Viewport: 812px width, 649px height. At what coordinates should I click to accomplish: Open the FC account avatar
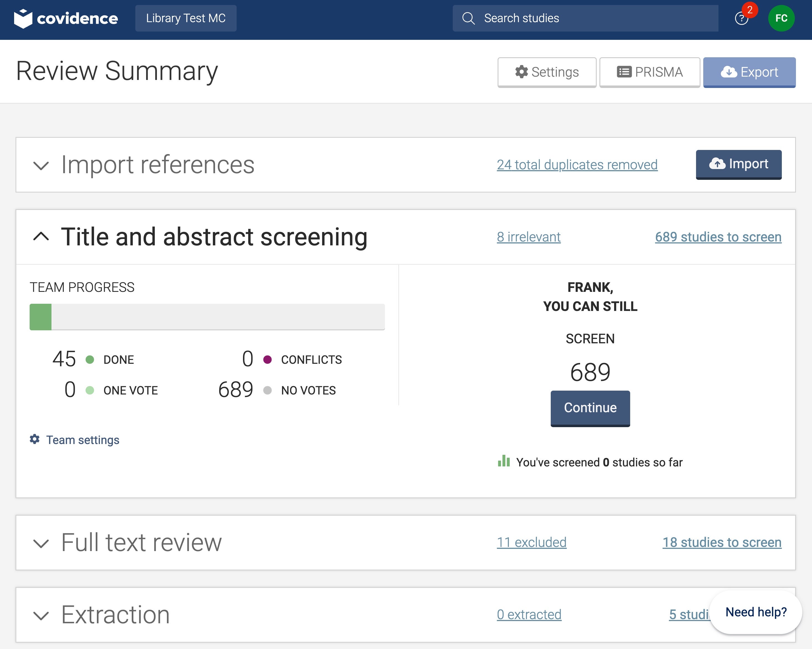click(x=782, y=18)
